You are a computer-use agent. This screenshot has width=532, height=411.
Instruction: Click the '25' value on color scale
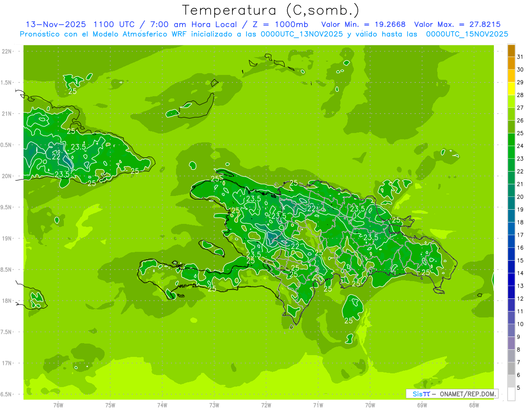520,133
